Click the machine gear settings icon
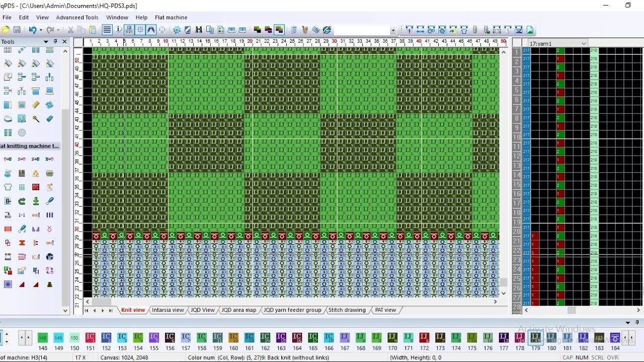Screen dimensions: 644x362 point(442,30)
